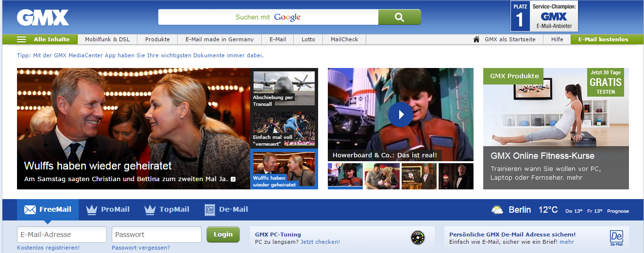Open the GMX PC-Tuning heading
Screen dimensions: 644x253
[278, 234]
